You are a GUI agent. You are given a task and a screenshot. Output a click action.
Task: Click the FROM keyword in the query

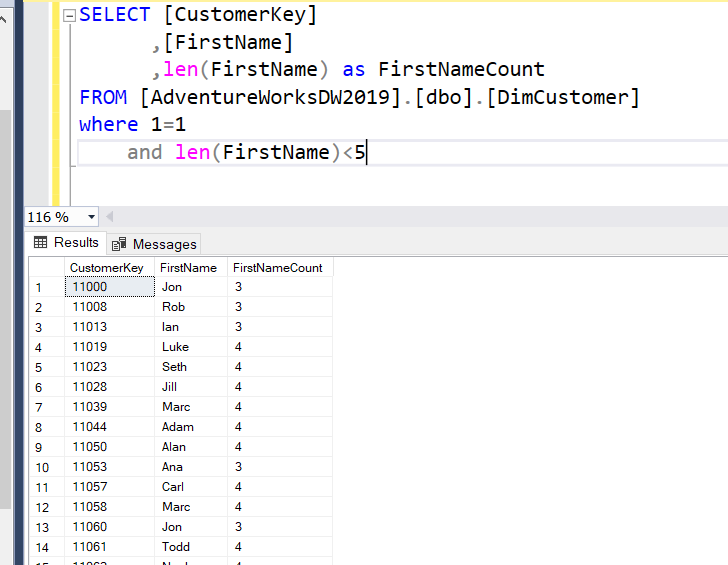click(103, 97)
